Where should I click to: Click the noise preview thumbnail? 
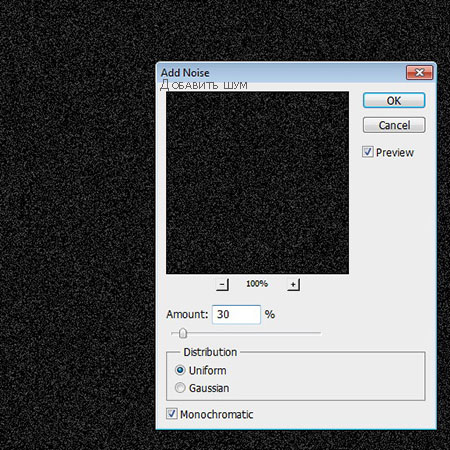[257, 183]
